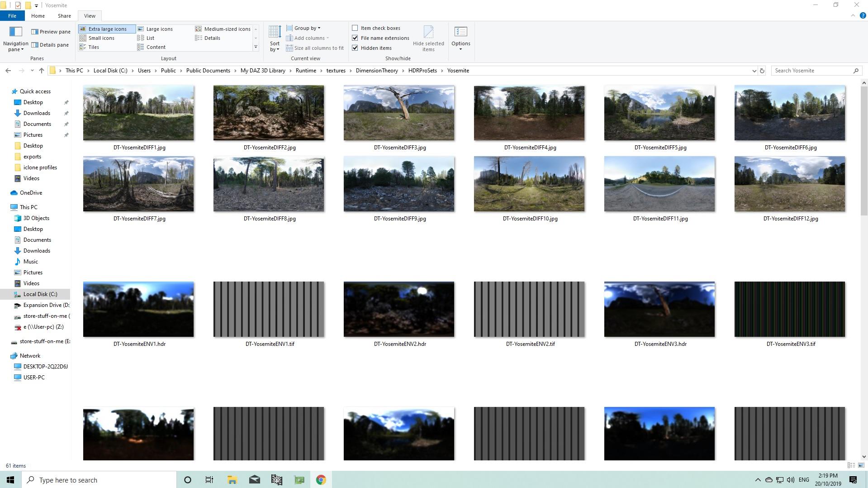Open the Group by dropdown

click(304, 28)
